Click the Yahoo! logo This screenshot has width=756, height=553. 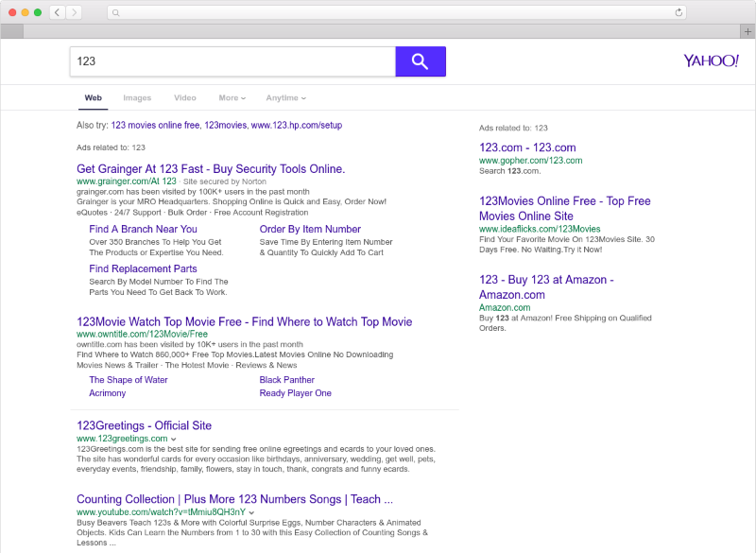point(711,60)
